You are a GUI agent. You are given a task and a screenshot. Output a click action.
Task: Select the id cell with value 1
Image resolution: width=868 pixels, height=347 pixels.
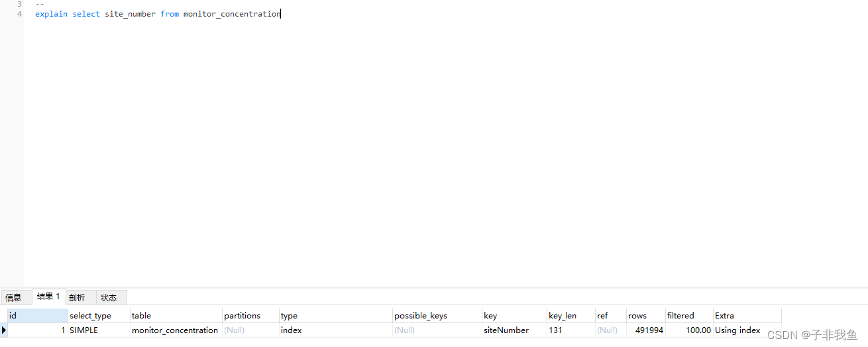click(37, 330)
